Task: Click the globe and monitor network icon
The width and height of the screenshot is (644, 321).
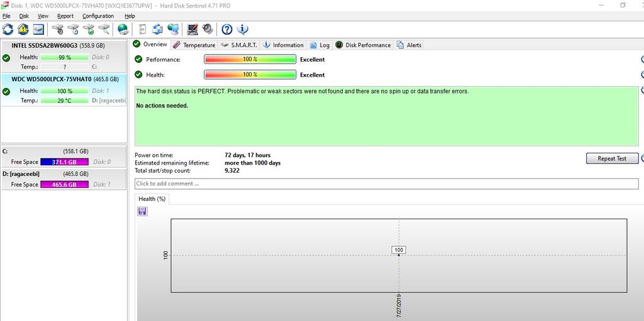Action: [x=173, y=29]
